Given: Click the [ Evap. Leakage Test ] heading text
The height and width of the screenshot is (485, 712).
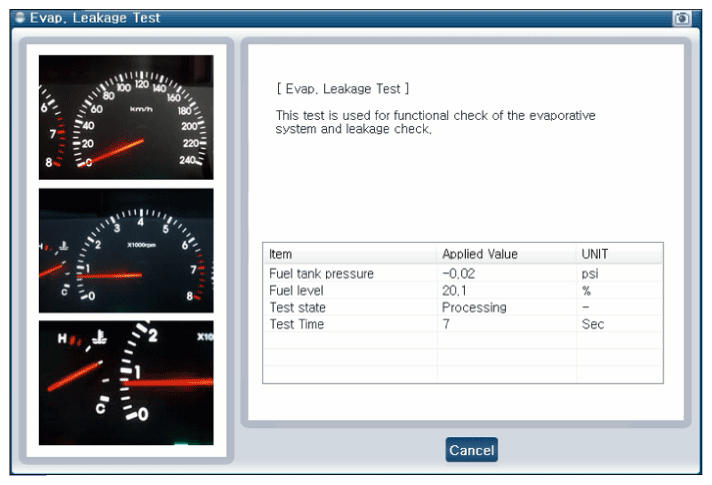Looking at the screenshot, I should point(342,89).
